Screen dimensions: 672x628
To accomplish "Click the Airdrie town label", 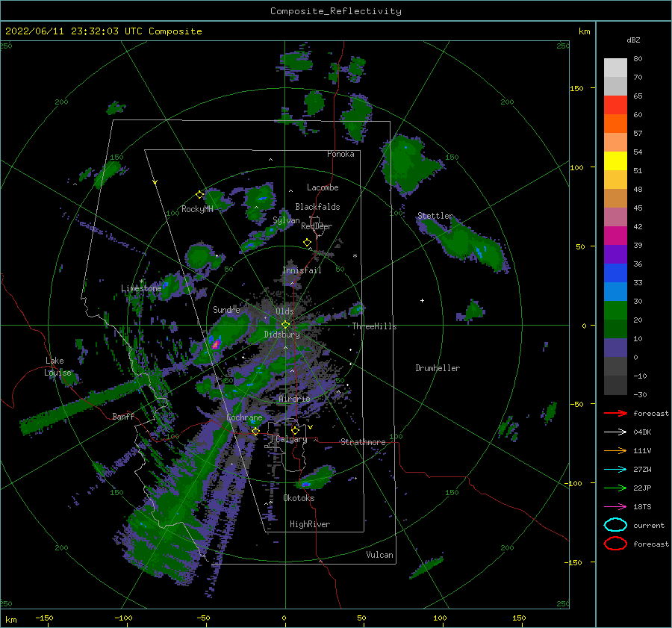I will [x=294, y=399].
